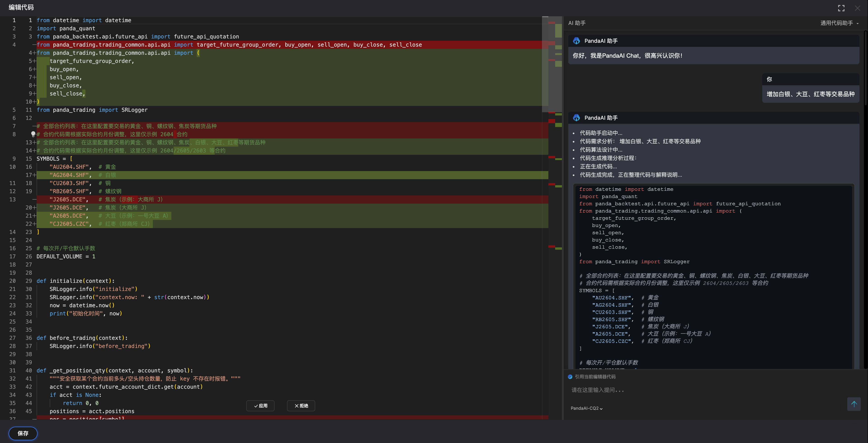Click the def _get_position_qty line
This screenshot has width=868, height=443.
(115, 370)
